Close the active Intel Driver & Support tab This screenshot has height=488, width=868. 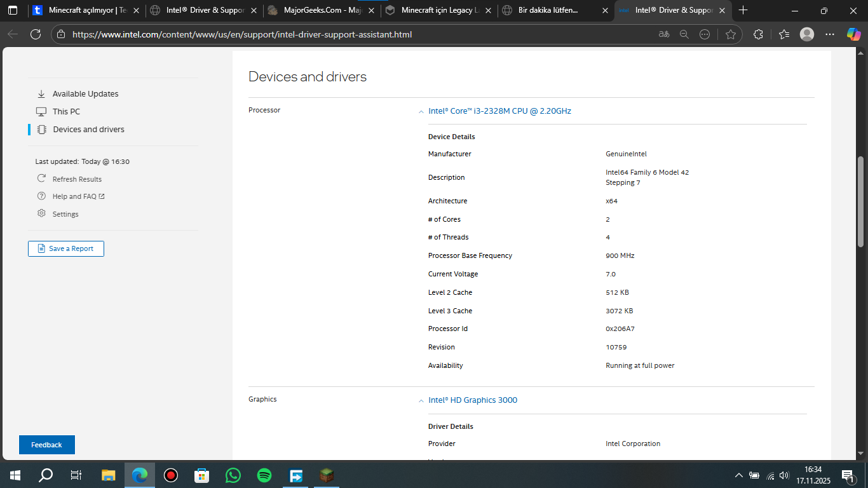point(723,10)
